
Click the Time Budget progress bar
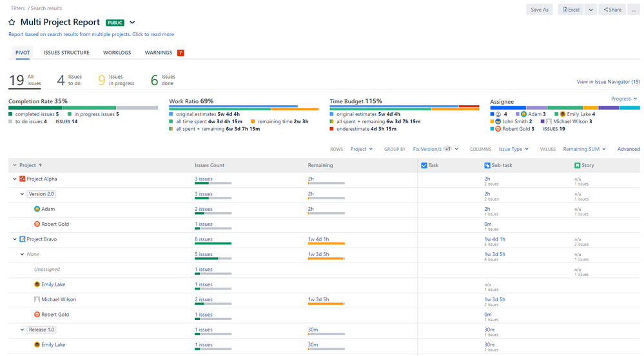[404, 108]
